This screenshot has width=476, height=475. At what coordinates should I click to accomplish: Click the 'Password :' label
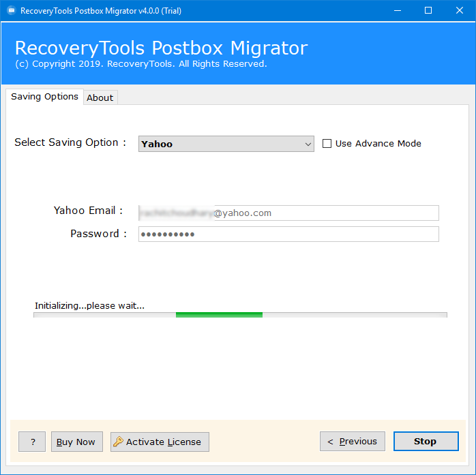(98, 234)
